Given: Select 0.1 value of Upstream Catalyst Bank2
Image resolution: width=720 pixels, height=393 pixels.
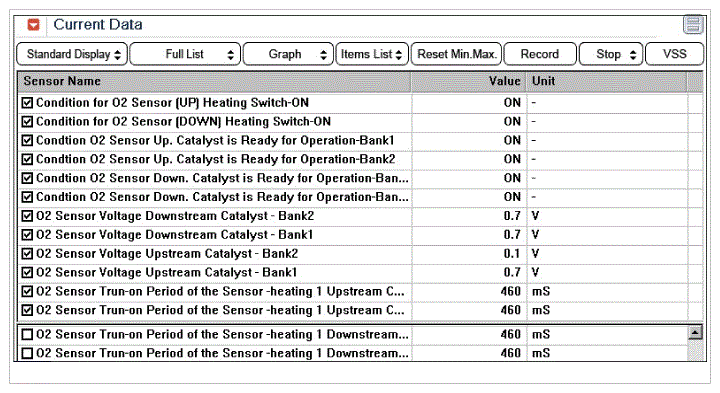Looking at the screenshot, I should tap(512, 253).
